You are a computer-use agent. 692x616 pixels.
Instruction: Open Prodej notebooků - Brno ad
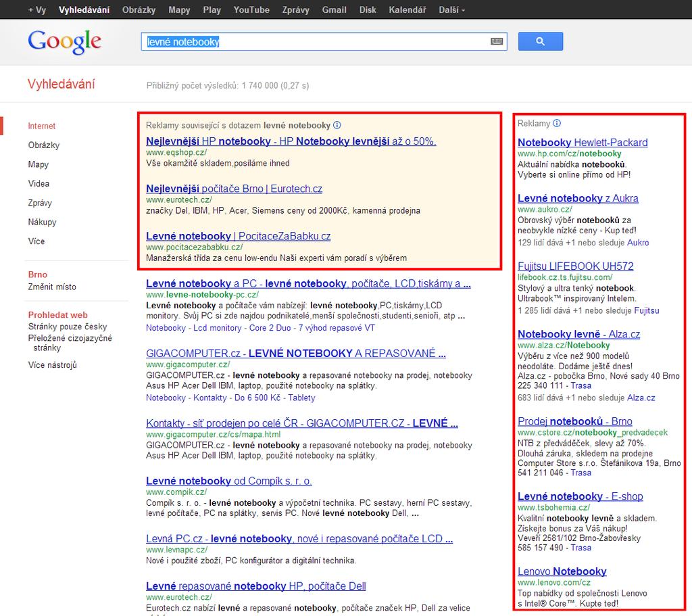[x=574, y=421]
